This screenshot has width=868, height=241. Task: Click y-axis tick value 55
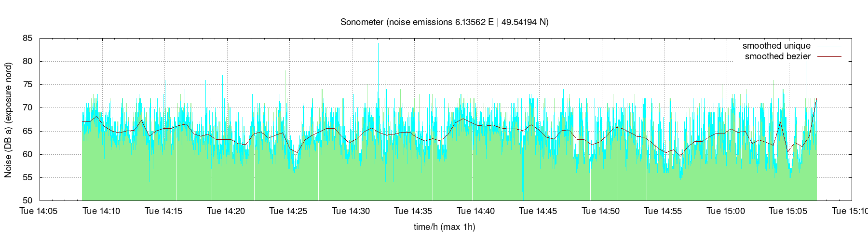click(27, 177)
